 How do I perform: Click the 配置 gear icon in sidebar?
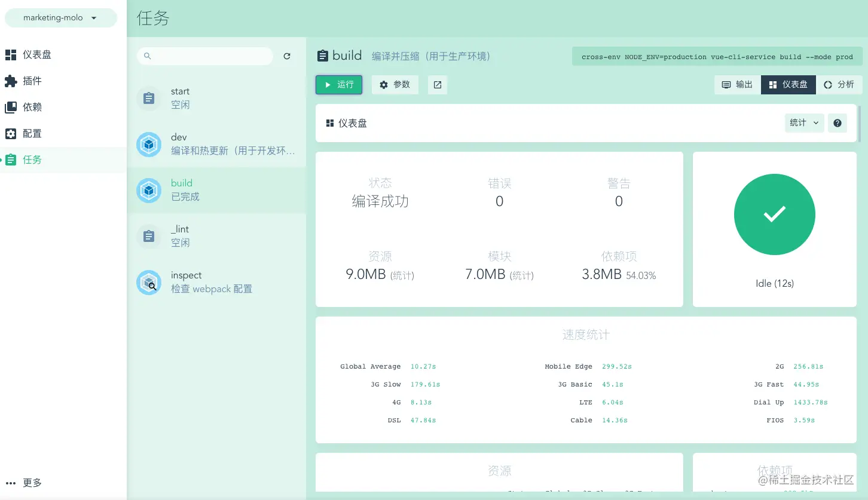coord(11,134)
